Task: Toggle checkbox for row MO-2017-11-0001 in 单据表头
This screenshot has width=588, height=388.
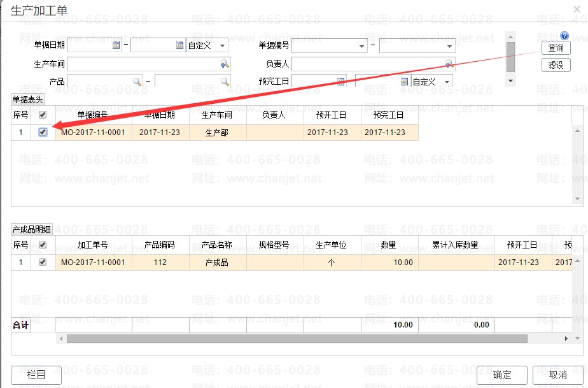Action: (x=43, y=133)
